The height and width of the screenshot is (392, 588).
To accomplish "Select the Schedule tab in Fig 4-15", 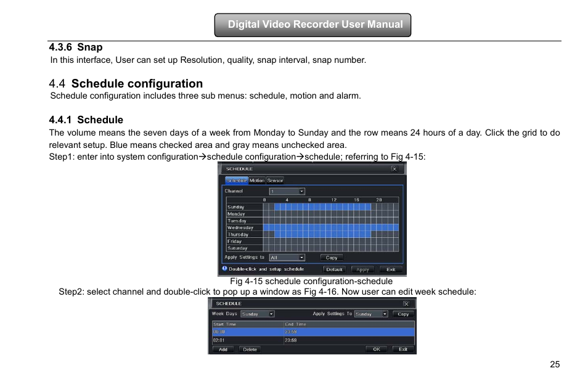I will click(236, 181).
